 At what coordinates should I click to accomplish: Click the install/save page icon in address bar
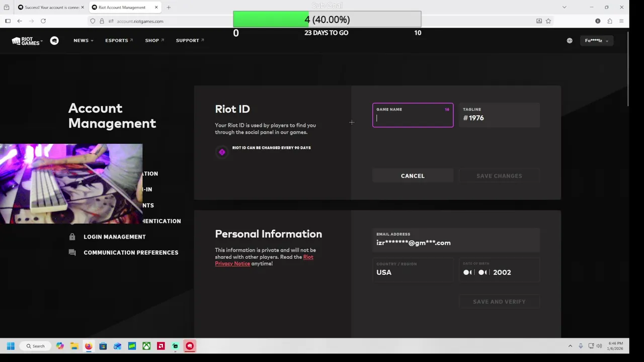click(539, 21)
